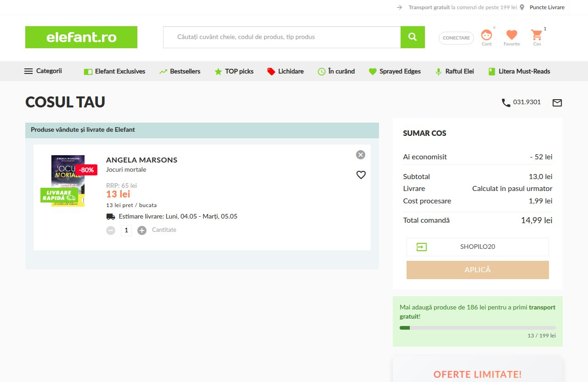Open Puncte Livrare link
588x382 pixels.
pyautogui.click(x=547, y=7)
